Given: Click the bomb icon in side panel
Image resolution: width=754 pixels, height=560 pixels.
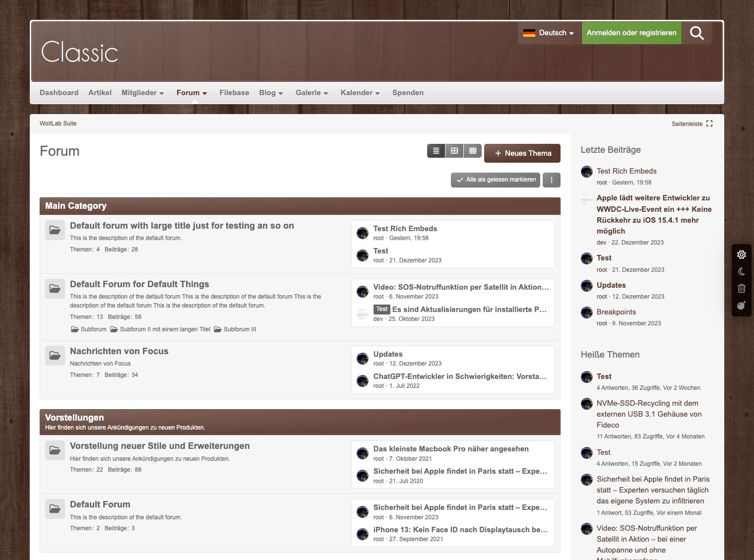Looking at the screenshot, I should [x=742, y=306].
